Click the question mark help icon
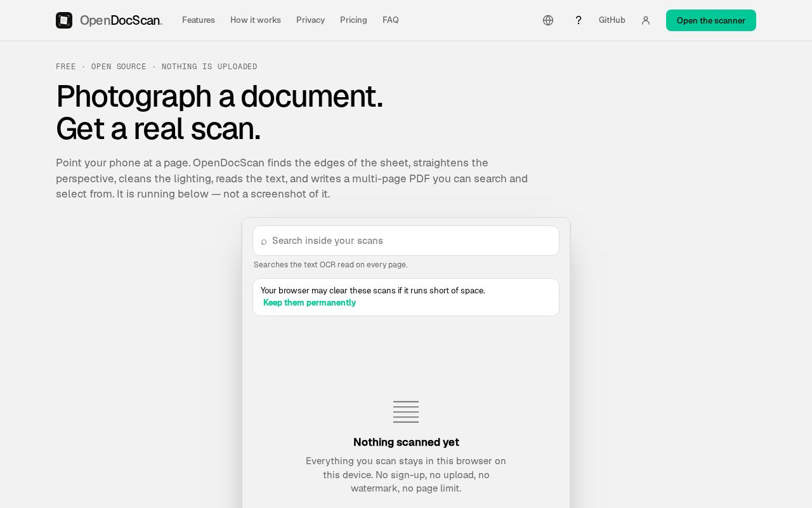 pyautogui.click(x=579, y=20)
